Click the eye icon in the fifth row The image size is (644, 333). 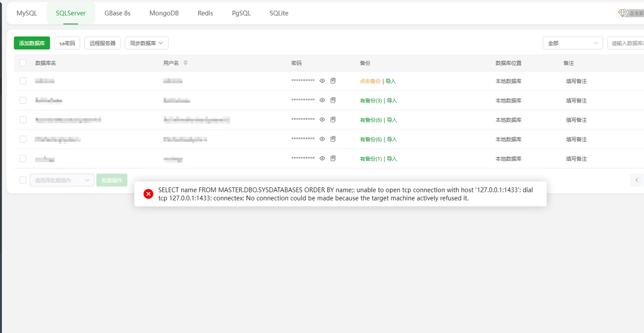322,159
